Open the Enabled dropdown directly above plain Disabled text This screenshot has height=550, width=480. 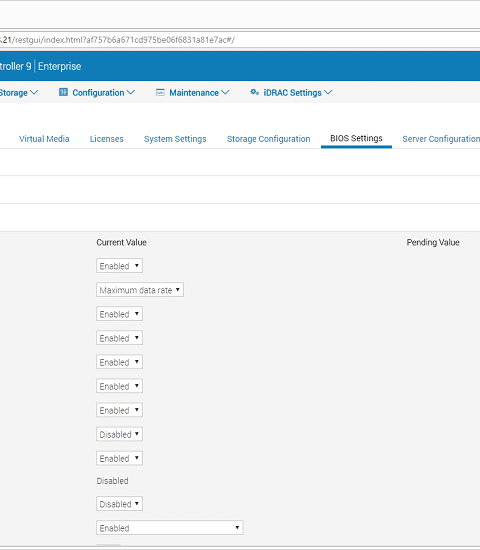coord(119,458)
